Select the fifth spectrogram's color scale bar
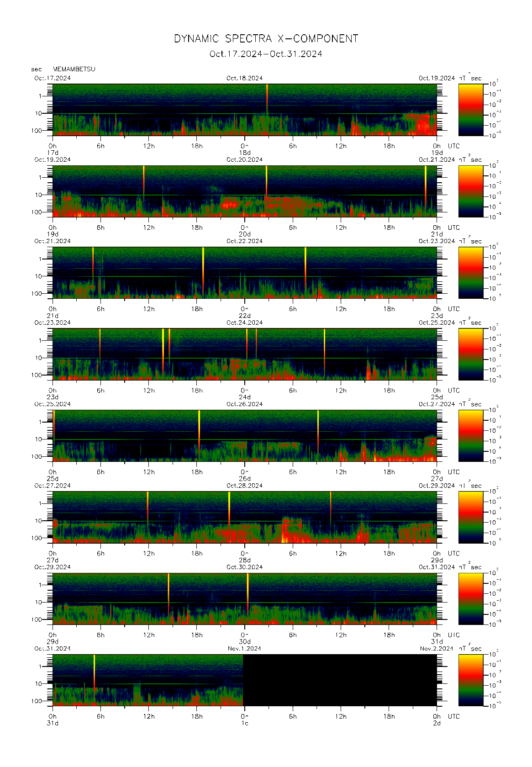 coord(470,435)
